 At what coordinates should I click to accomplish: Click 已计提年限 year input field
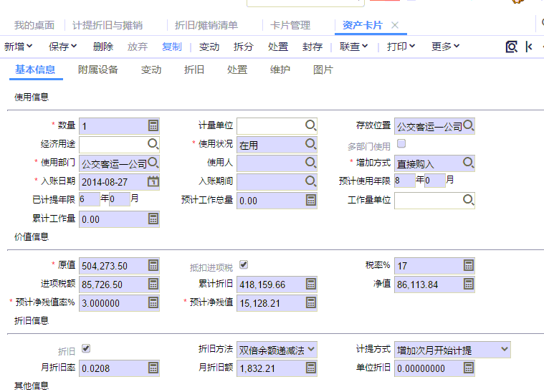point(90,199)
